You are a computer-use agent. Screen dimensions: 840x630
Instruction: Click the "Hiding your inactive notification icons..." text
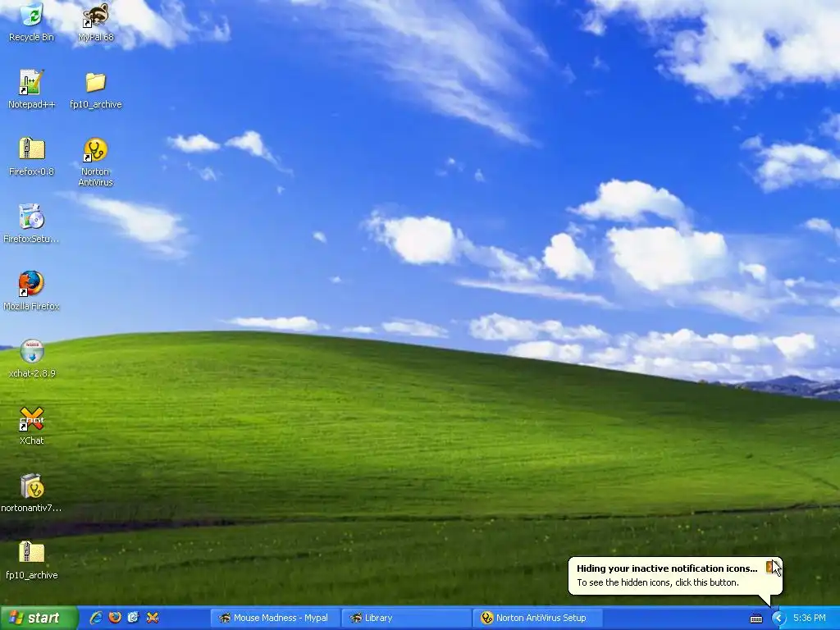667,568
